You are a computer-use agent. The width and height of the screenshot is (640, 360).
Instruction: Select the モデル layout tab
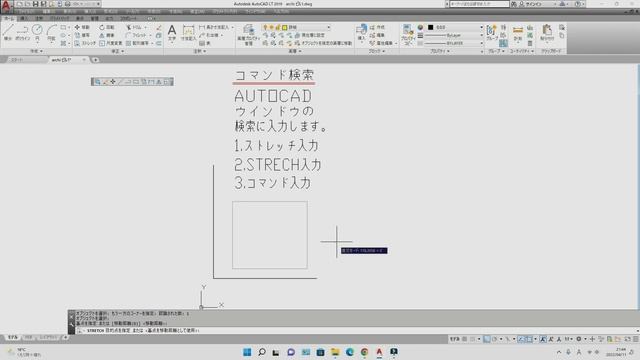pyautogui.click(x=13, y=338)
